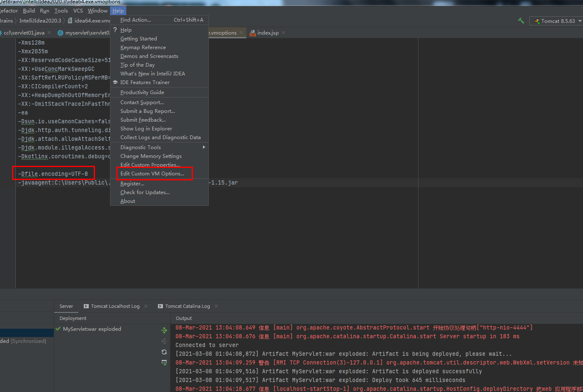Select Keymap Reference
The width and height of the screenshot is (583, 392).
159,47
